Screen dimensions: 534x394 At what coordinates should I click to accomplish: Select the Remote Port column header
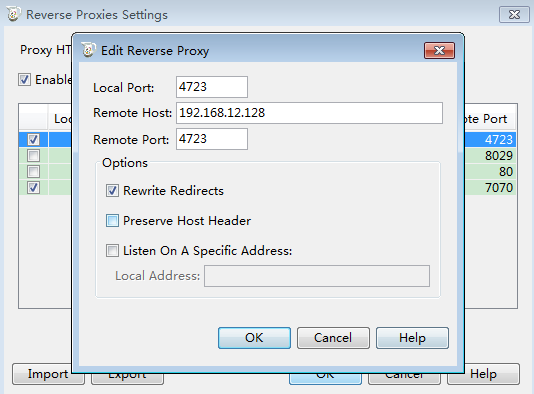click(490, 119)
